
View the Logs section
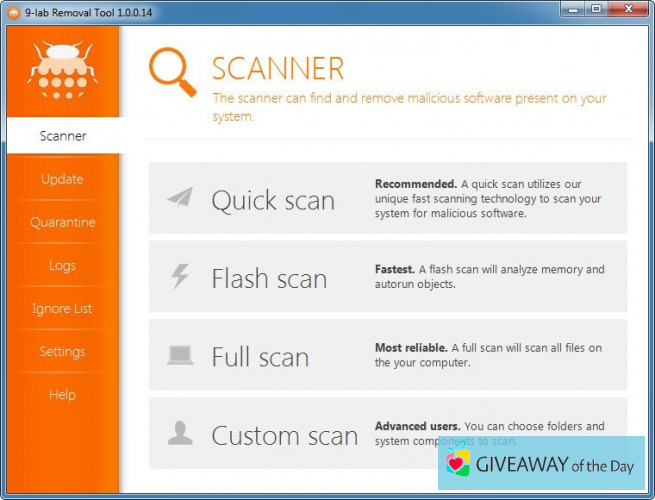[62, 265]
